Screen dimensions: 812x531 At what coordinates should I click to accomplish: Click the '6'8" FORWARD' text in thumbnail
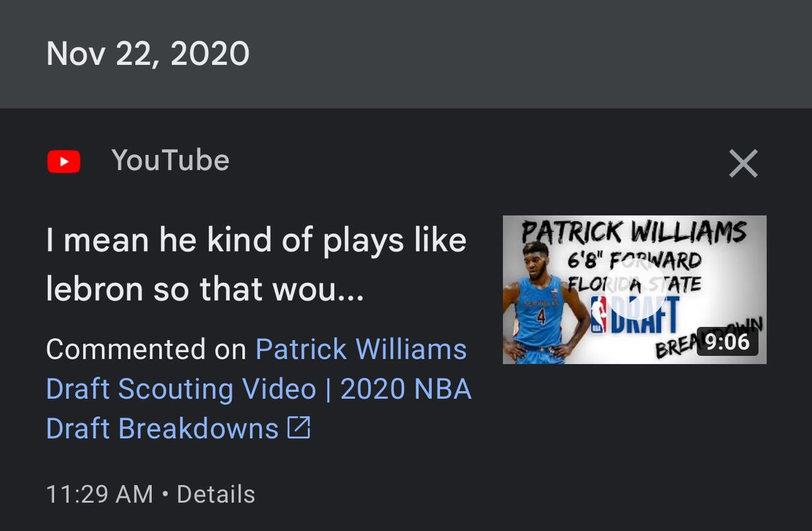coord(634,259)
